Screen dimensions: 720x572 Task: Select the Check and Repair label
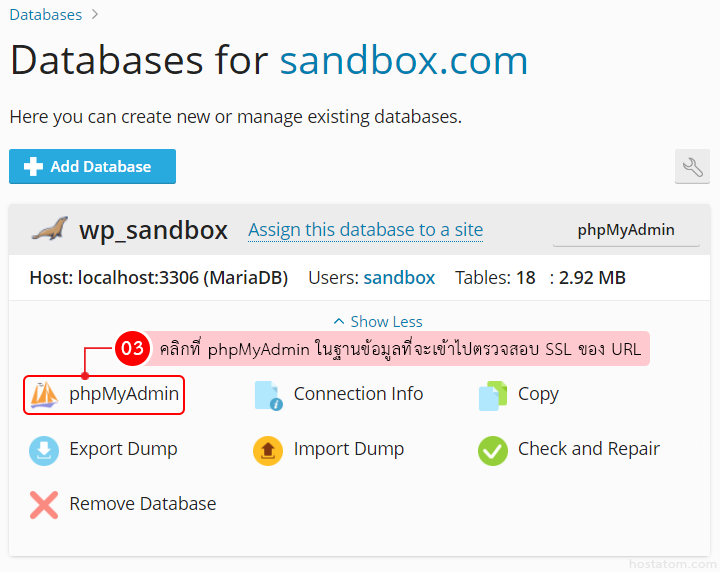[588, 450]
